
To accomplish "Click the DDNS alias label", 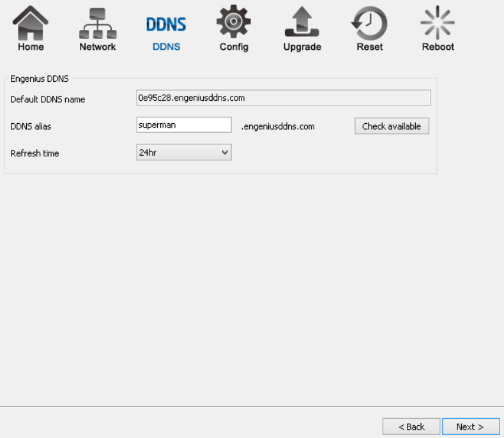I will tap(31, 126).
